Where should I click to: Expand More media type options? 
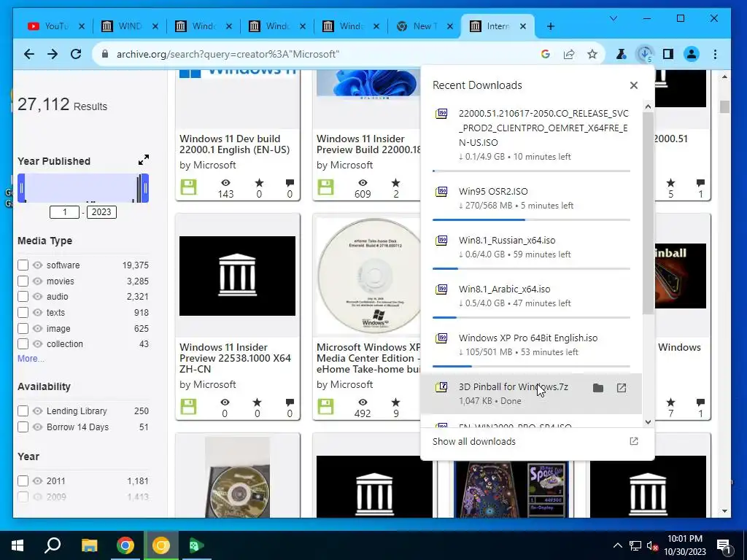point(31,359)
